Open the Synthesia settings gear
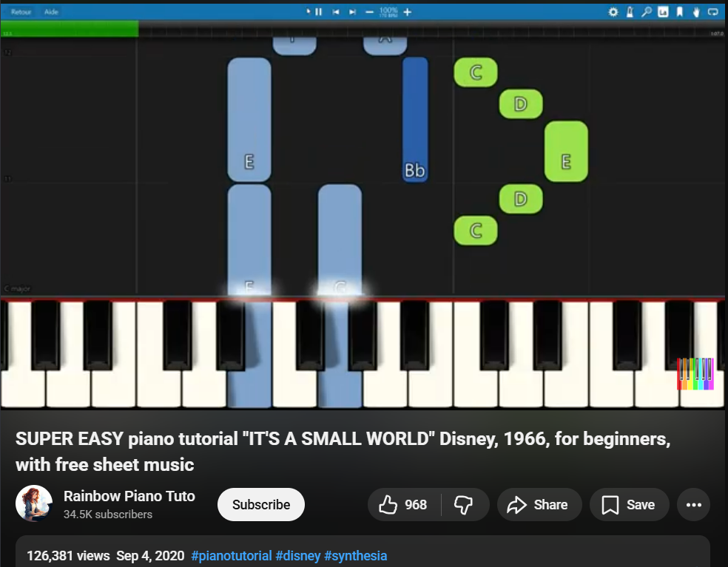Screen dimensions: 728x567 [613, 12]
